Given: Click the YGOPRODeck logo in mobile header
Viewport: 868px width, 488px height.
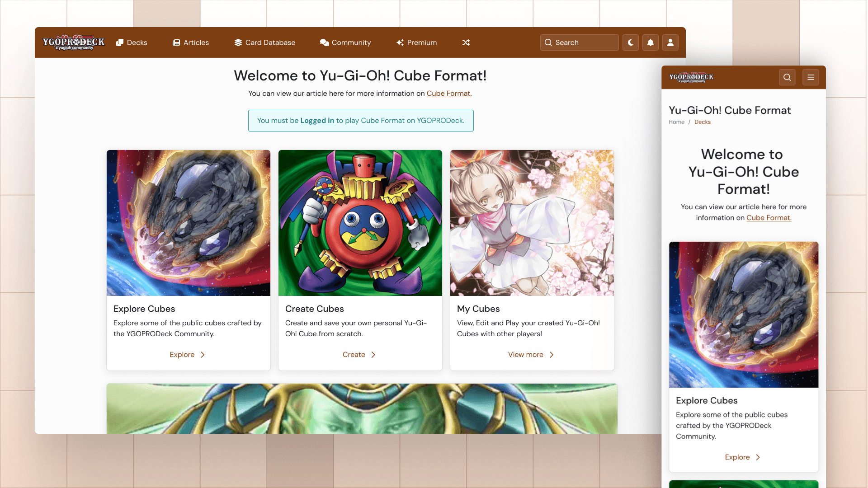Looking at the screenshot, I should click(691, 77).
